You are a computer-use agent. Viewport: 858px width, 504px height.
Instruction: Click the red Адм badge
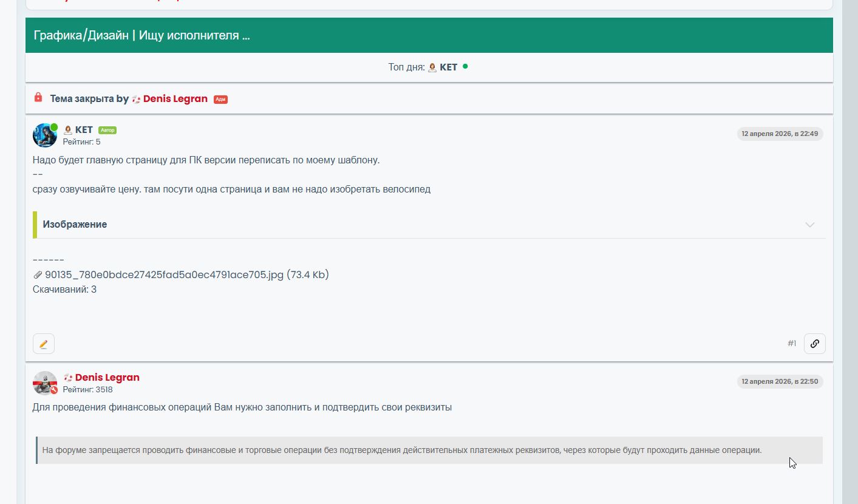(x=220, y=99)
